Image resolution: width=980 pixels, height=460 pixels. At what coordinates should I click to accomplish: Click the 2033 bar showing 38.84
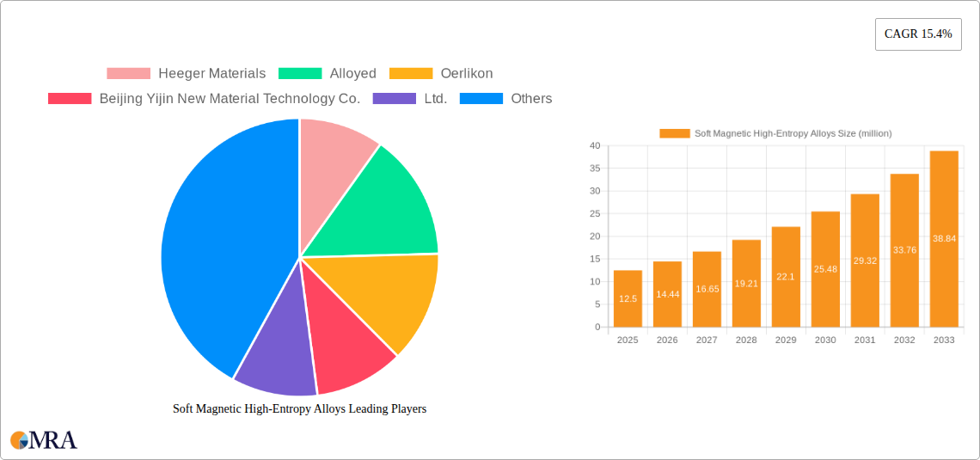click(x=945, y=239)
